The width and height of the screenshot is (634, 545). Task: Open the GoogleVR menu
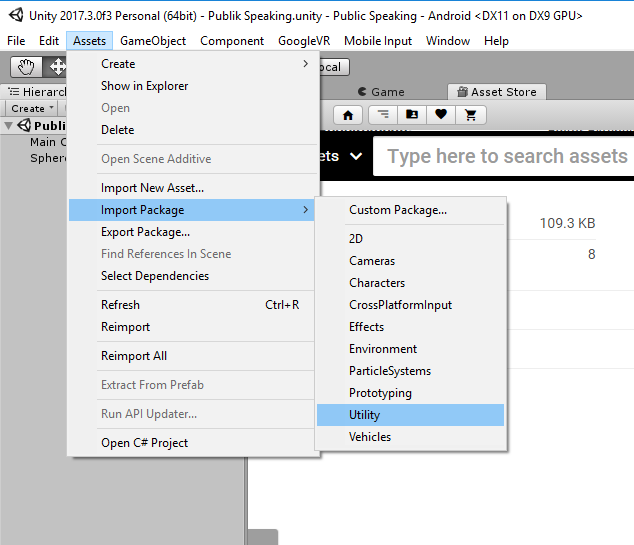(304, 41)
